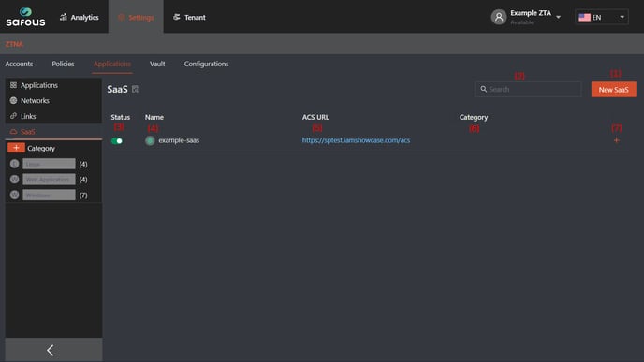Click the user avatar icon

point(499,17)
